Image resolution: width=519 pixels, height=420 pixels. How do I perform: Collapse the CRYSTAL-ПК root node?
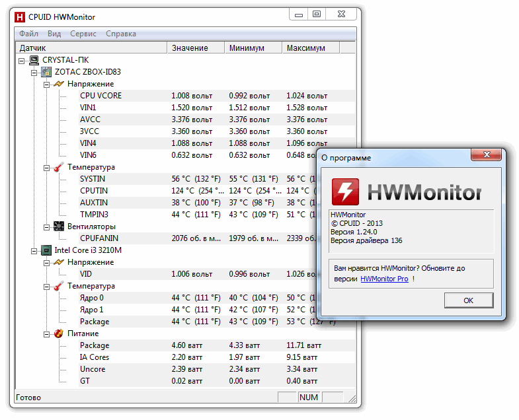tap(22, 61)
